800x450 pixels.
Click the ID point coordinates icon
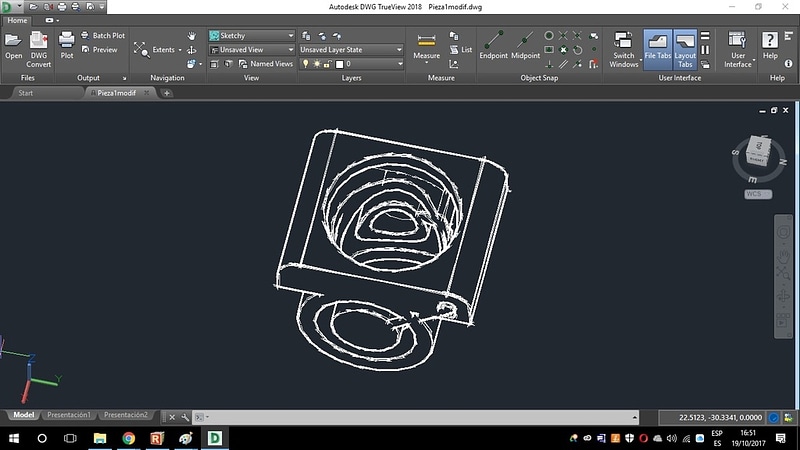coord(454,64)
